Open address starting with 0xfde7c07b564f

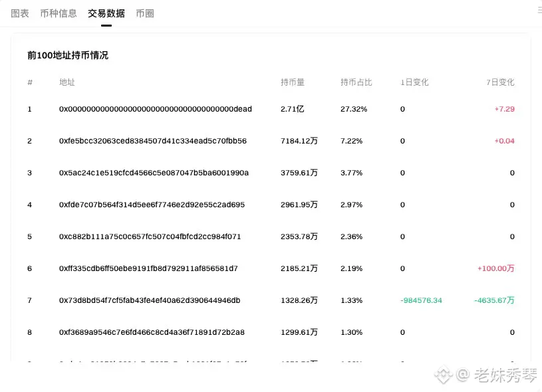[152, 205]
